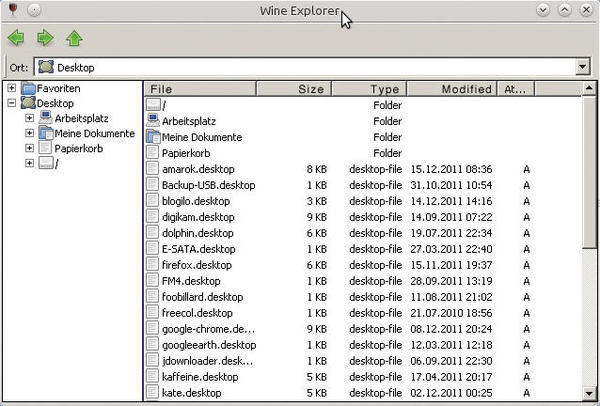The width and height of the screenshot is (600, 406).
Task: Click the file list scroll up arrow
Action: pos(589,88)
